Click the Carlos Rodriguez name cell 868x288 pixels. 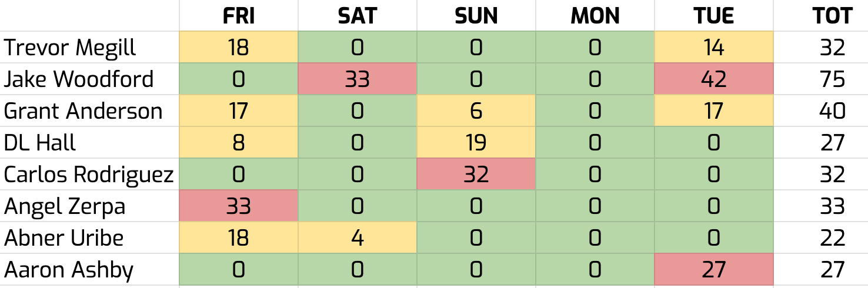point(89,175)
